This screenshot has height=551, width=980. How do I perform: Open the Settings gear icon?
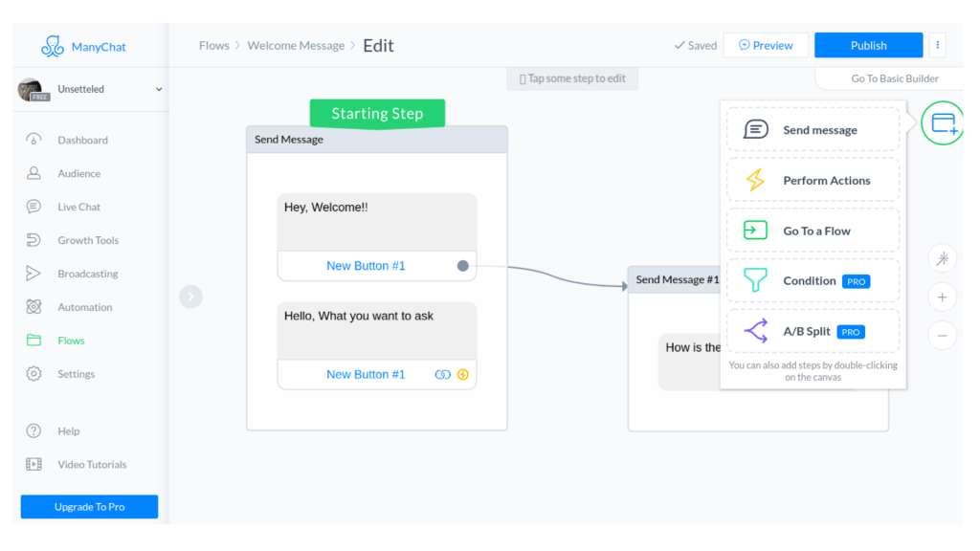tap(33, 374)
